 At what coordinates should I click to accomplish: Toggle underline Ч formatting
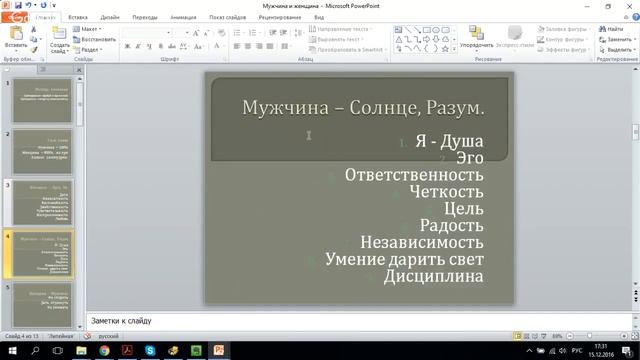pos(149,47)
